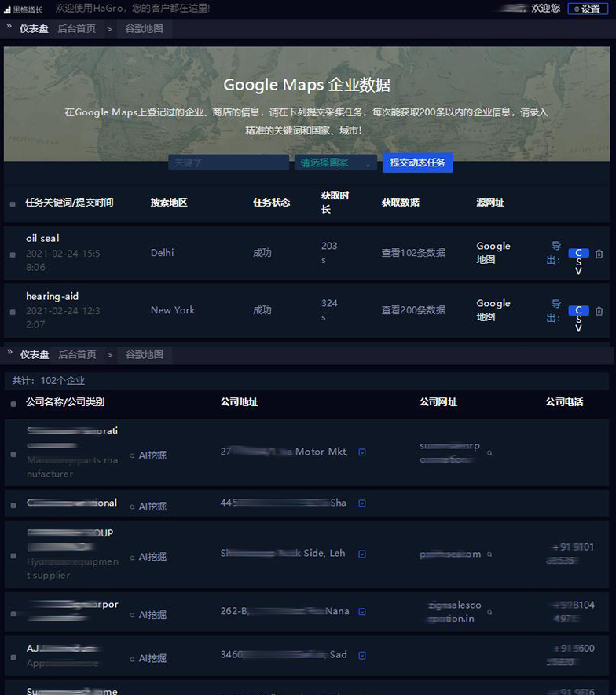
Task: Click AI挖掘 search icon in first company row
Action: tap(133, 455)
